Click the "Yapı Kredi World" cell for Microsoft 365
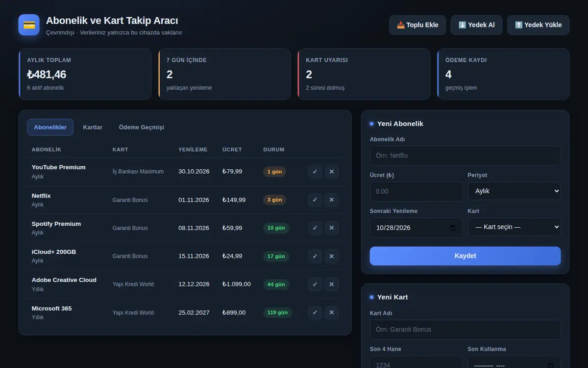588x368 pixels. (x=133, y=313)
